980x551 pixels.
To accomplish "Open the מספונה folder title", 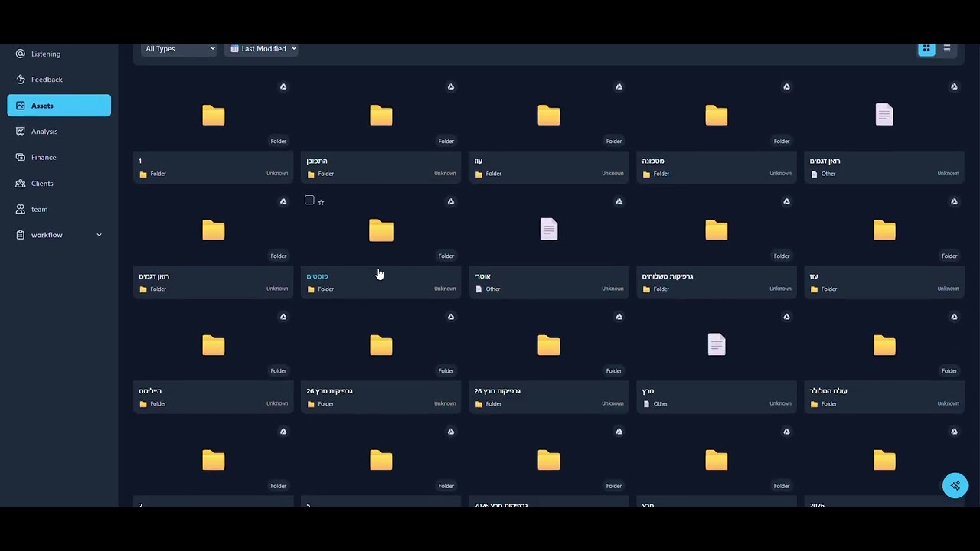I will tap(653, 161).
